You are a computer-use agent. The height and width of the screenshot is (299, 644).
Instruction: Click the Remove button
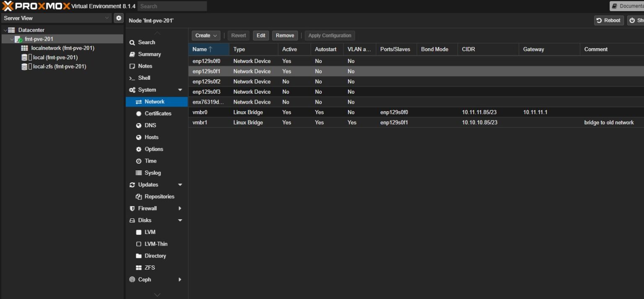click(285, 35)
